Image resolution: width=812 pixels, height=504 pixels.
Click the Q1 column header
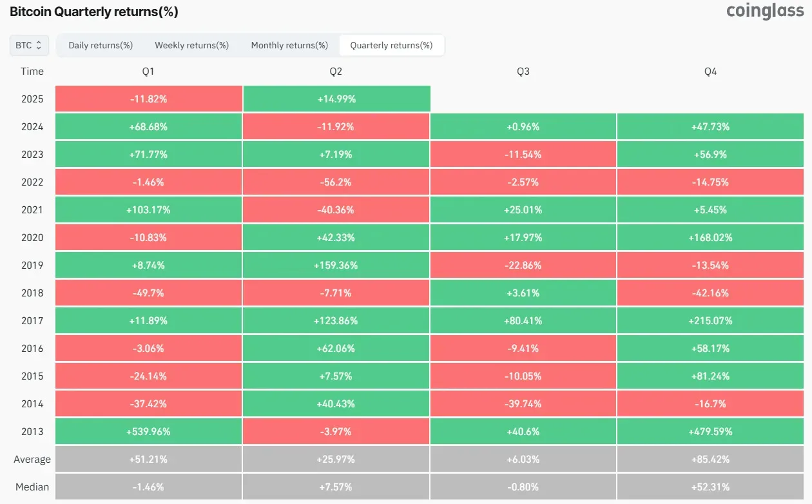pyautogui.click(x=148, y=72)
